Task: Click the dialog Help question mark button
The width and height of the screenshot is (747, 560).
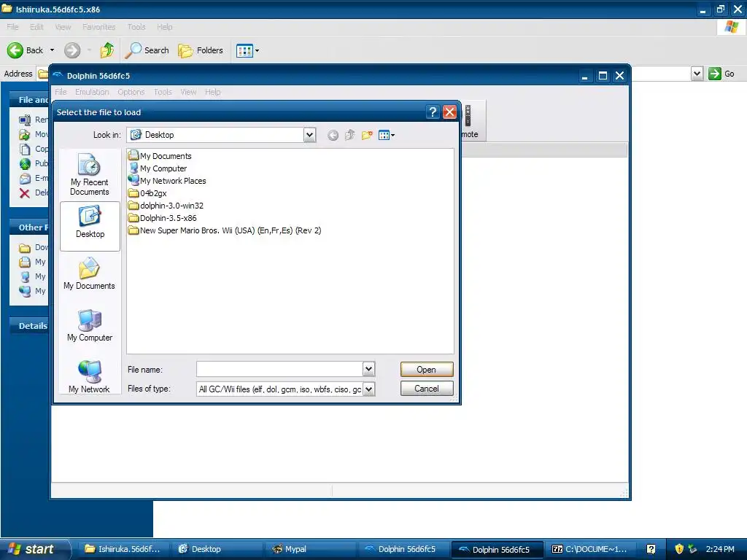Action: pyautogui.click(x=433, y=112)
